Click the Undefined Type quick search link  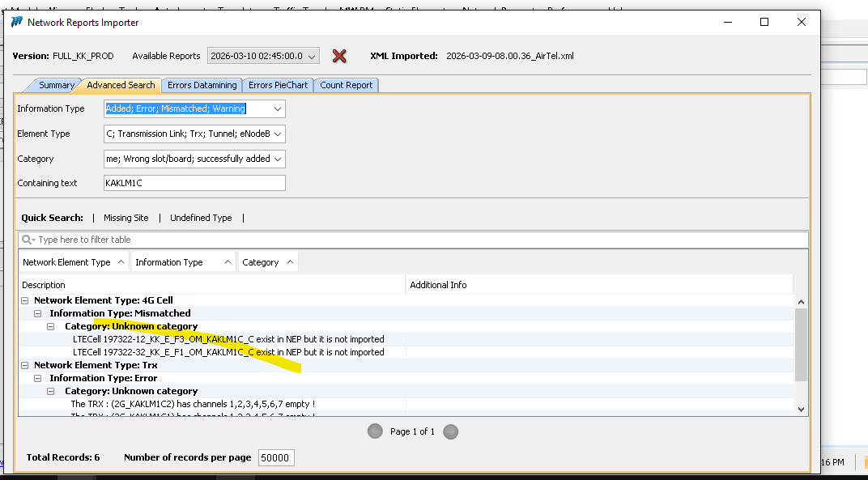pos(201,218)
